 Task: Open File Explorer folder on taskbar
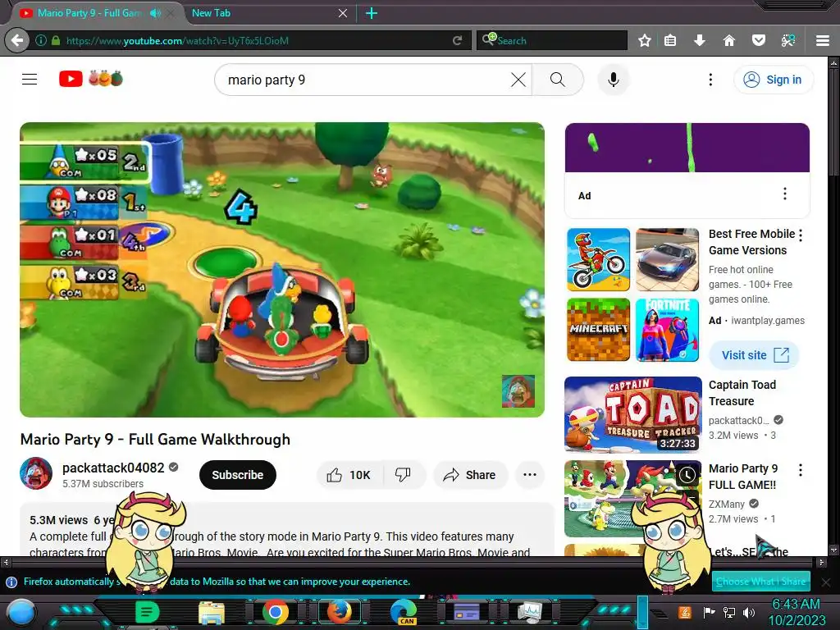click(212, 612)
